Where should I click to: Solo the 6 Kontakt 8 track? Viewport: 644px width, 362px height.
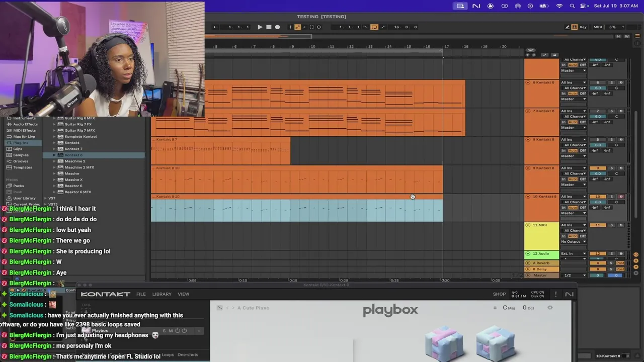pyautogui.click(x=612, y=82)
